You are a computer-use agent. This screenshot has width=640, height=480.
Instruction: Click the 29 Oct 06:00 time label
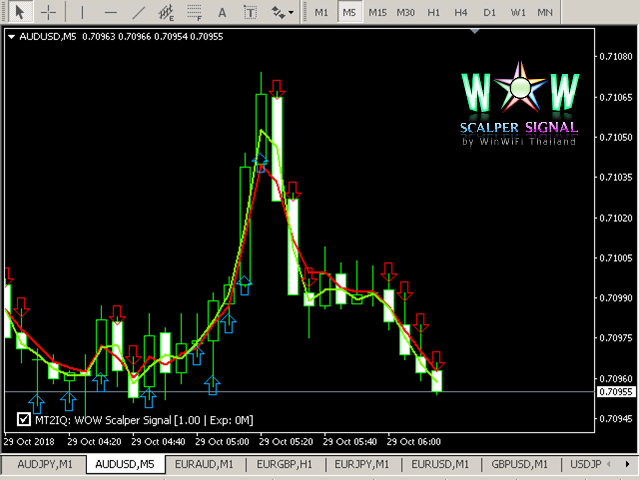tap(413, 442)
